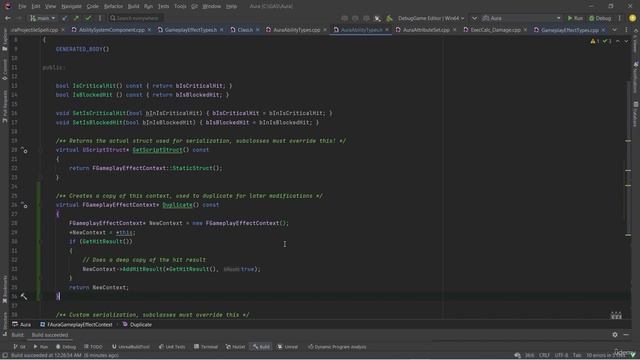Viewport: 640px width, 360px height.
Task: Click the push commits arrow icon
Action: click(x=76, y=18)
